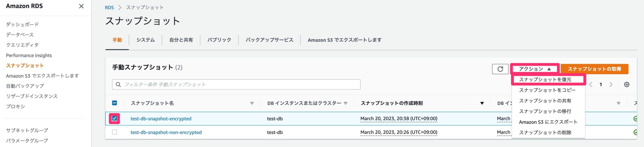Image resolution: width=644 pixels, height=147 pixels.
Task: Select スナップショットの削除 in actions menu
Action: pos(545,133)
